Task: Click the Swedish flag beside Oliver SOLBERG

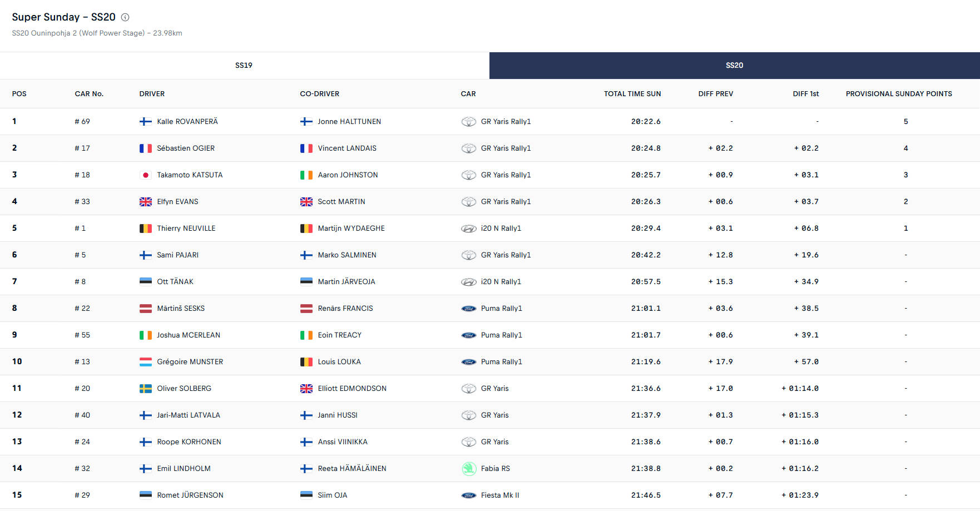Action: (x=146, y=389)
